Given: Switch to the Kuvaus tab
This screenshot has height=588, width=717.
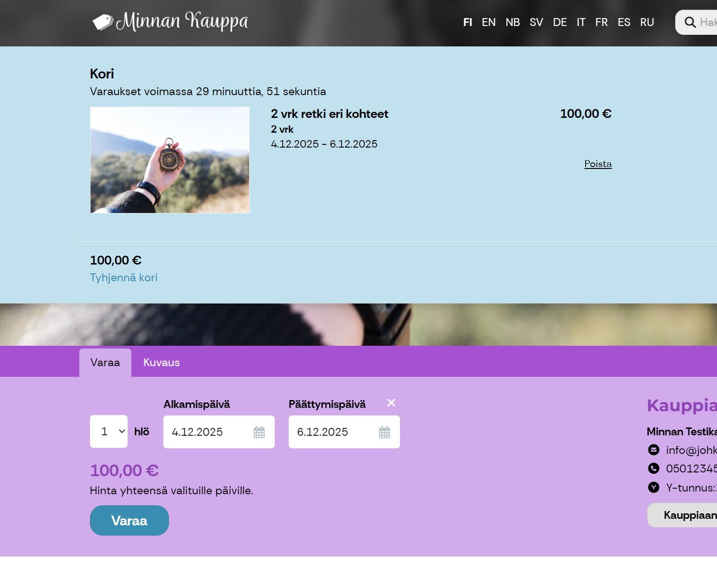Looking at the screenshot, I should (x=161, y=362).
